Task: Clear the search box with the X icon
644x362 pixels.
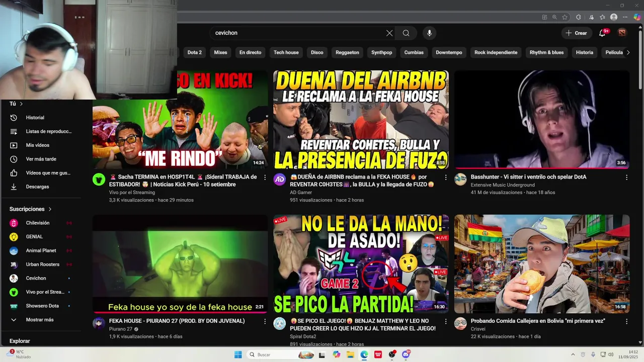Action: 389,33
